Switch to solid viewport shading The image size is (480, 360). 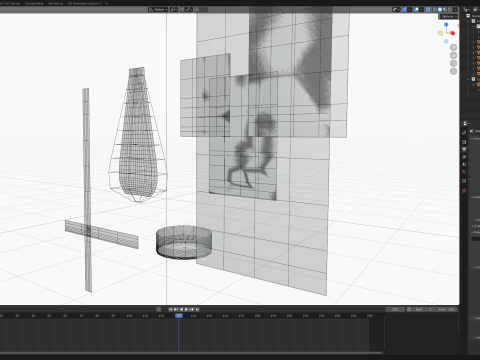440,9
